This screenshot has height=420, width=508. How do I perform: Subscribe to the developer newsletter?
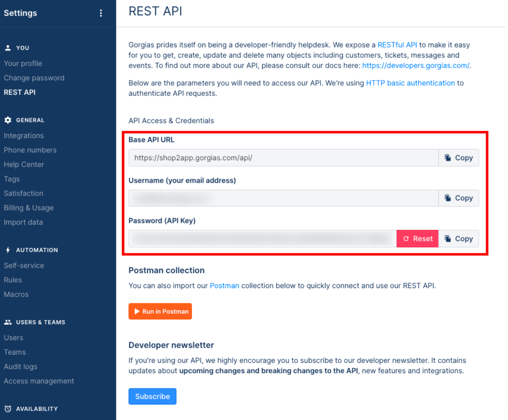[x=152, y=396]
